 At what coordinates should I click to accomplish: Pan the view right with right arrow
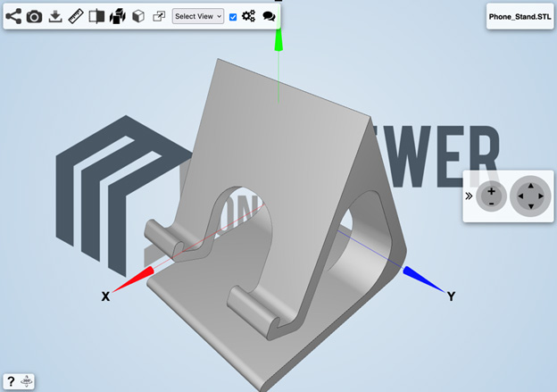[542, 196]
